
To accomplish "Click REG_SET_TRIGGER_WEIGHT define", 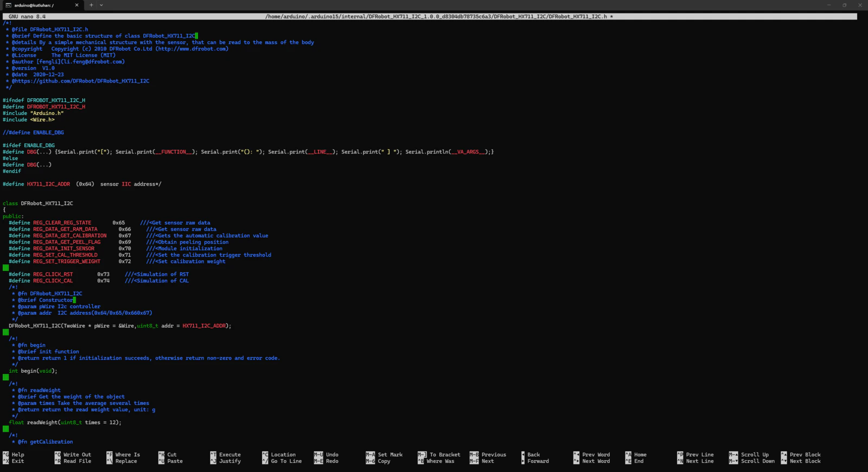I will (117, 261).
